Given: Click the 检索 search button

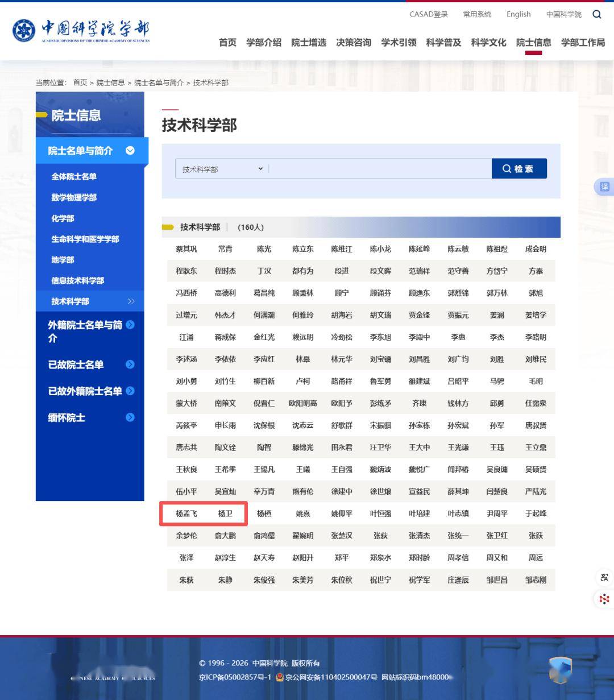Looking at the screenshot, I should point(519,169).
